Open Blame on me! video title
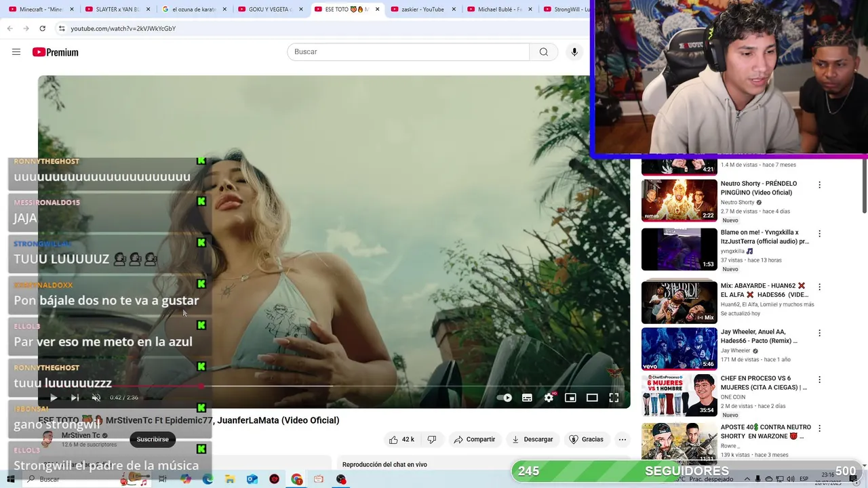Image resolution: width=868 pixels, height=488 pixels. (x=764, y=237)
